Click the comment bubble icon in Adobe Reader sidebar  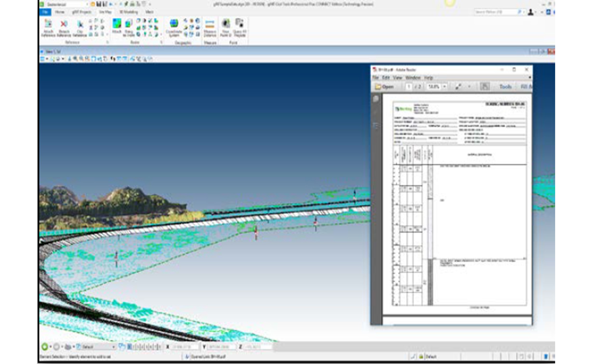click(376, 98)
